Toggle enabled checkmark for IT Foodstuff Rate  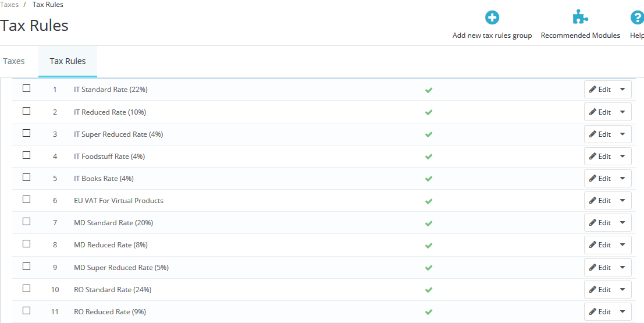click(429, 157)
